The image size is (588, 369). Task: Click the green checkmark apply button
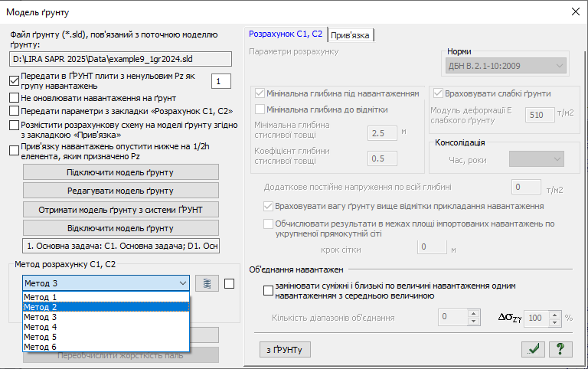532,349
